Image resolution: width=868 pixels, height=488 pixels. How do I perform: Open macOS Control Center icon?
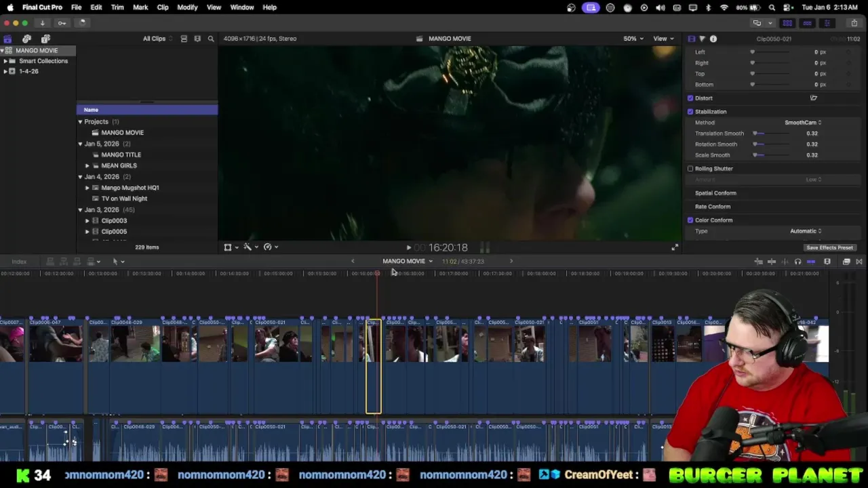(788, 7)
